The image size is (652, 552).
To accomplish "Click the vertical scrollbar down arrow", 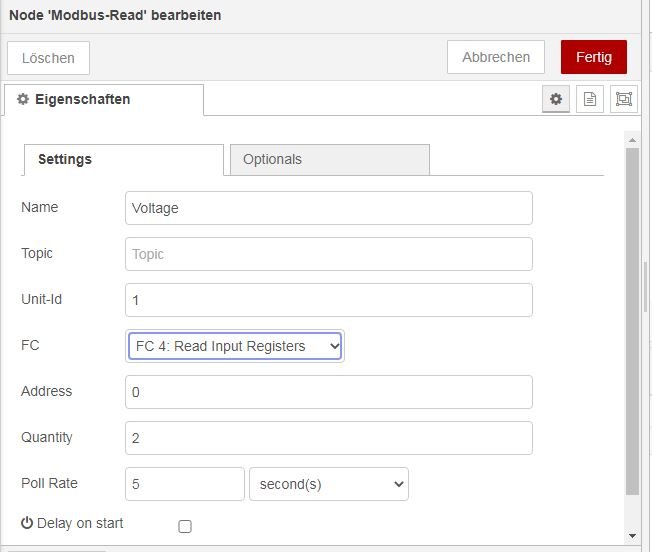I will 632,536.
